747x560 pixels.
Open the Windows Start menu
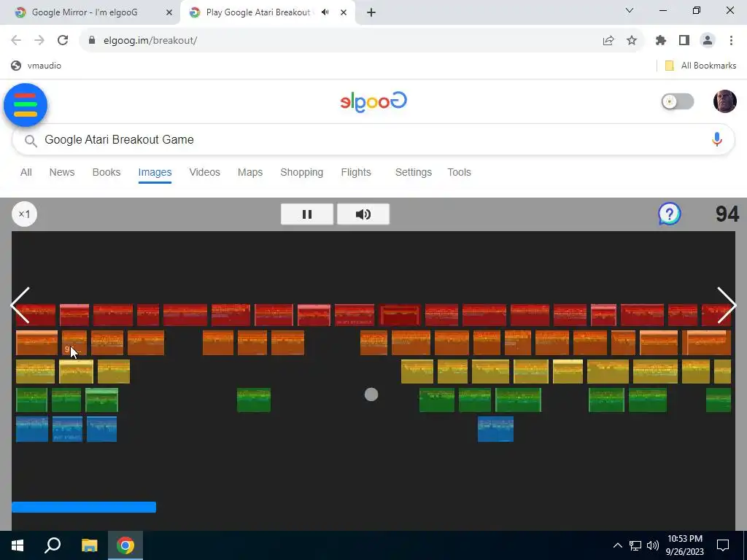(x=18, y=545)
